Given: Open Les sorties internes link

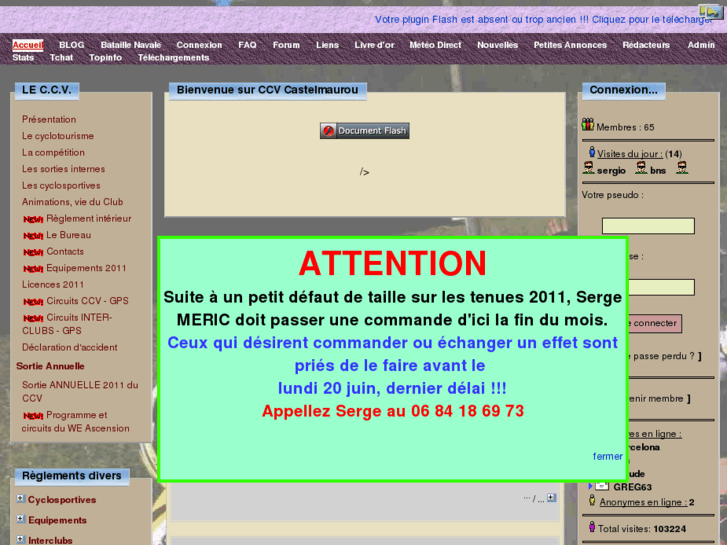Looking at the screenshot, I should [x=64, y=169].
